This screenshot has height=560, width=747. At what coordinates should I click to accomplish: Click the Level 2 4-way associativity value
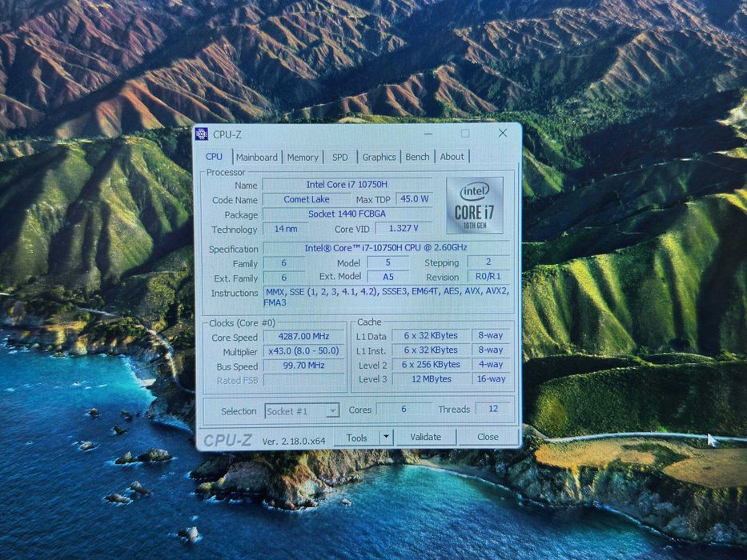click(x=491, y=364)
